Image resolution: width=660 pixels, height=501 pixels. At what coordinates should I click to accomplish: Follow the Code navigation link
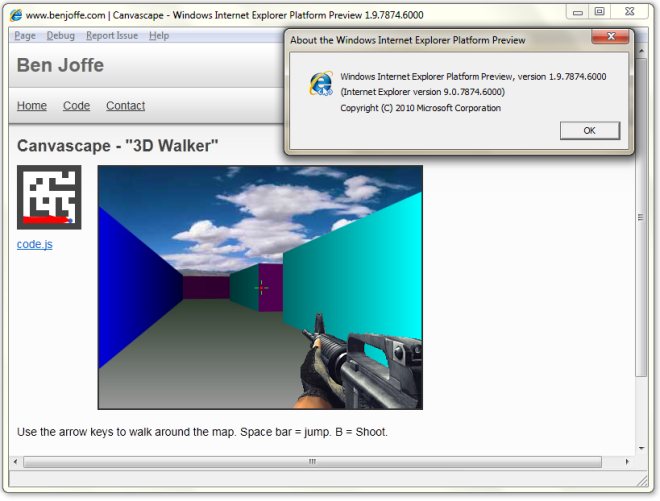coord(76,106)
